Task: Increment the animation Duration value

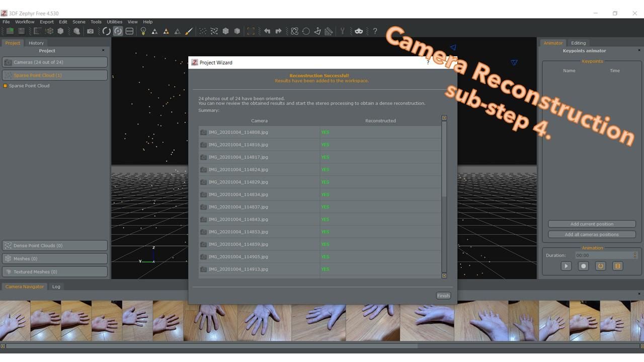Action: (x=634, y=253)
